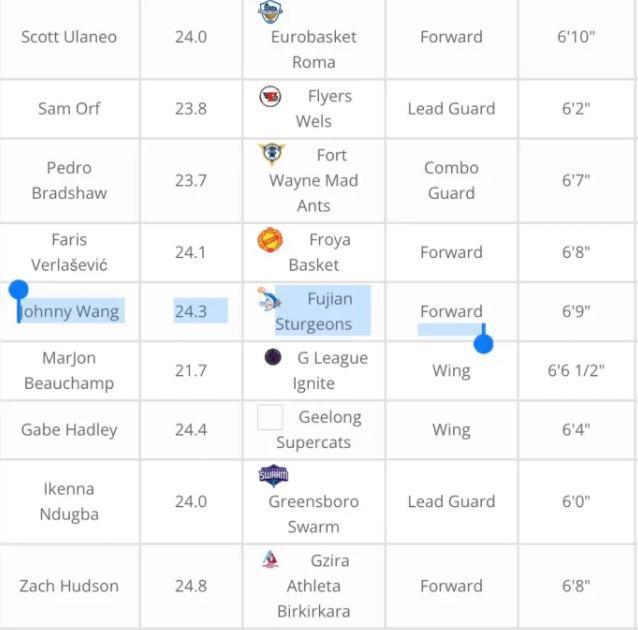
Task: Grab the right text selection handle
Action: 483,343
